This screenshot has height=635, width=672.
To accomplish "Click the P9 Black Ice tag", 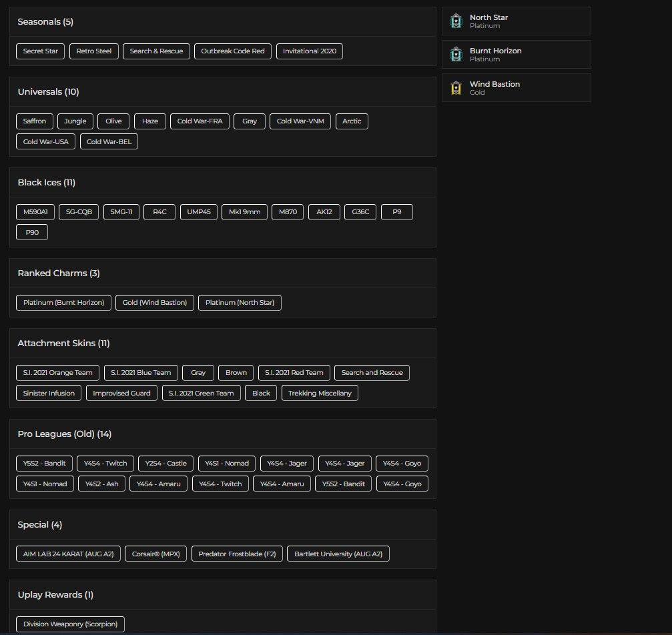I will tap(397, 212).
